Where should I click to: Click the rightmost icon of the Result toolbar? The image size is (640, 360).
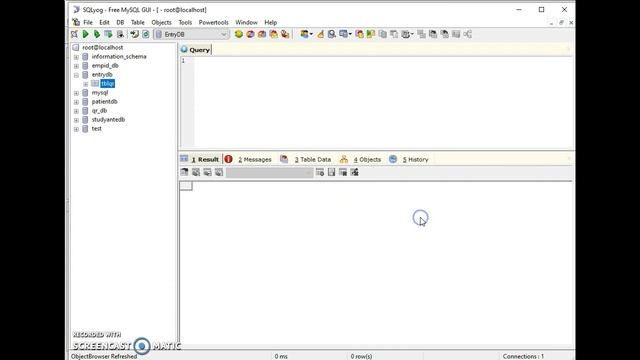coord(355,172)
